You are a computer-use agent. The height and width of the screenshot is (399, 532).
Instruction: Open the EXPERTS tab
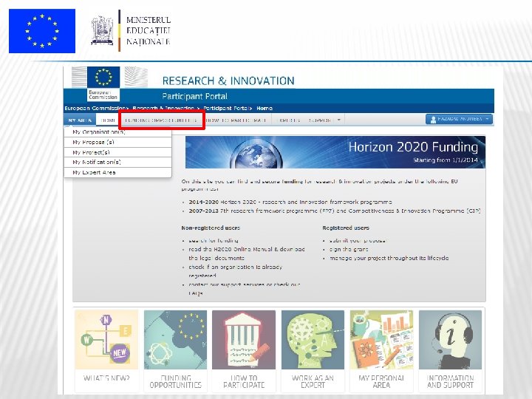[x=288, y=120]
